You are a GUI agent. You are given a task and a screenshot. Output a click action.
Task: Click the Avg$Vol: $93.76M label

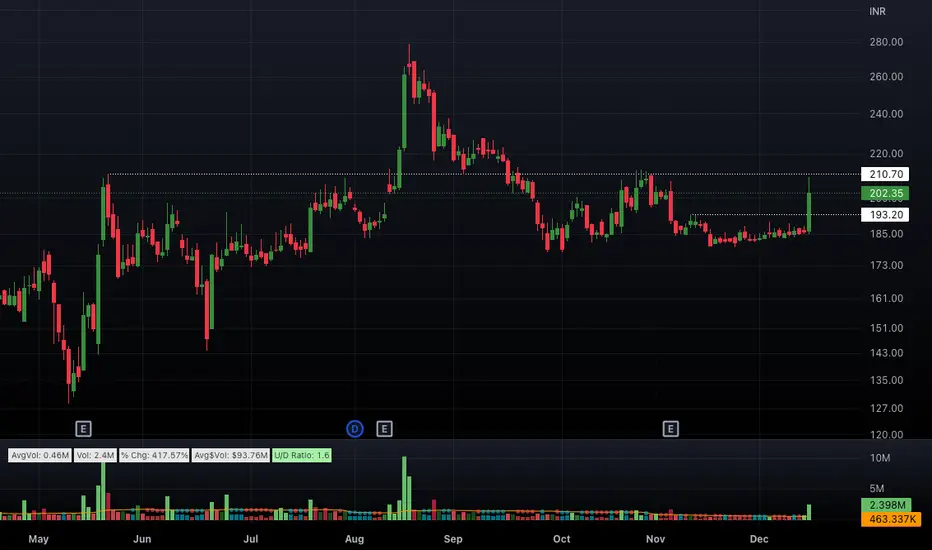(x=231, y=455)
